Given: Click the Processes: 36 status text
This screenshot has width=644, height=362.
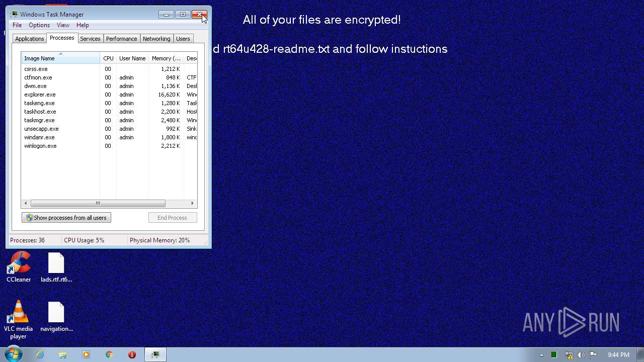Looking at the screenshot, I should (x=27, y=240).
